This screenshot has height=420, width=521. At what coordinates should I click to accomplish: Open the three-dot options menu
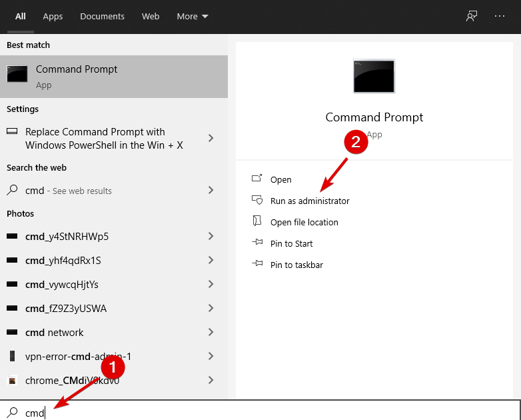(500, 16)
